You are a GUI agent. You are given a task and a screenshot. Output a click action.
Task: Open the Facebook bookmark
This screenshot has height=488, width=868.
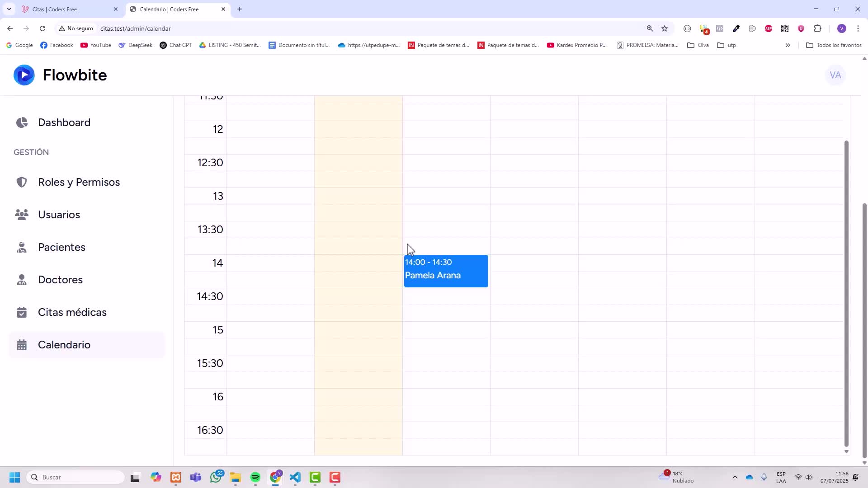click(x=57, y=45)
